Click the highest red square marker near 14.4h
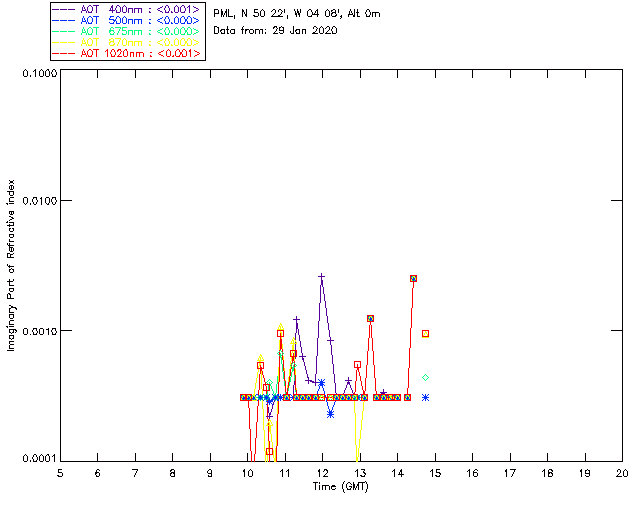The width and height of the screenshot is (640, 512). tap(413, 278)
